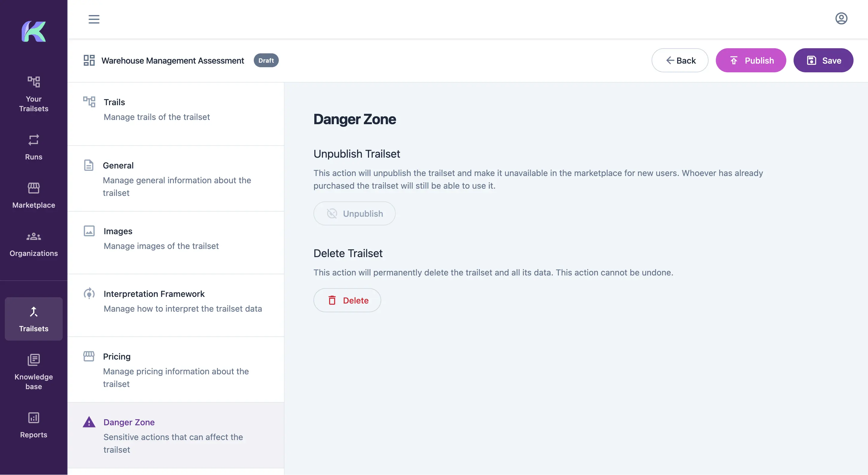Click "Sensitive actions that can affect the trailset"
The width and height of the screenshot is (868, 475).
coord(173,443)
